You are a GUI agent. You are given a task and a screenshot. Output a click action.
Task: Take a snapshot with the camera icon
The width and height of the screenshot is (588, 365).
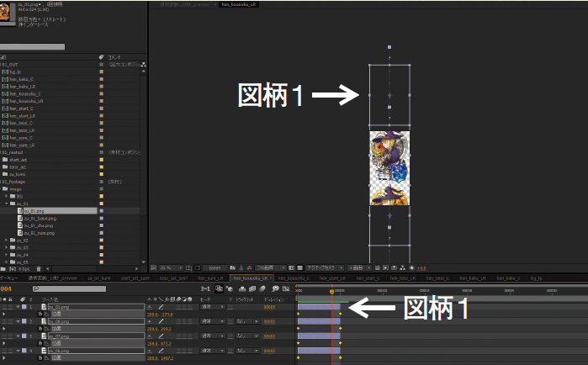point(232,268)
